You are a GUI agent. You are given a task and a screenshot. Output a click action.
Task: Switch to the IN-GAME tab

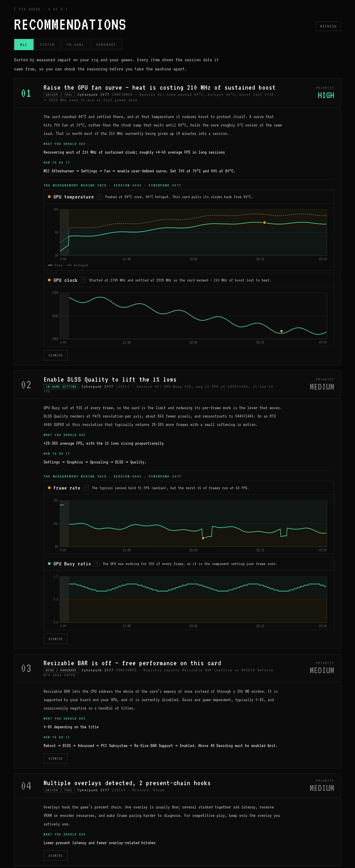click(75, 44)
